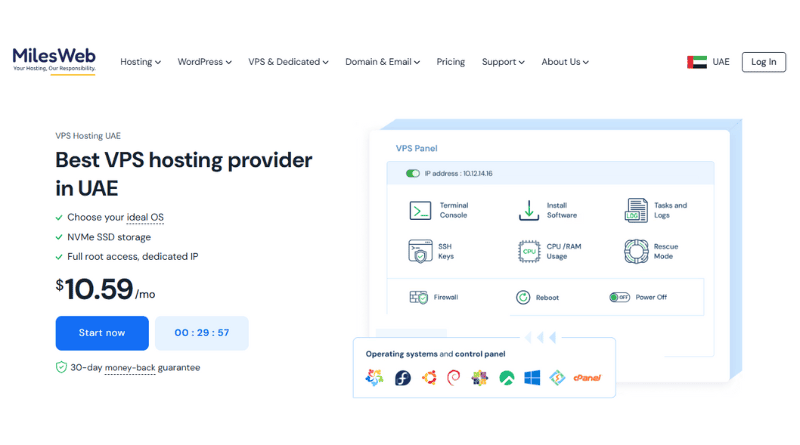
Task: Click 'Operating systems and control panel' heading
Action: [435, 354]
